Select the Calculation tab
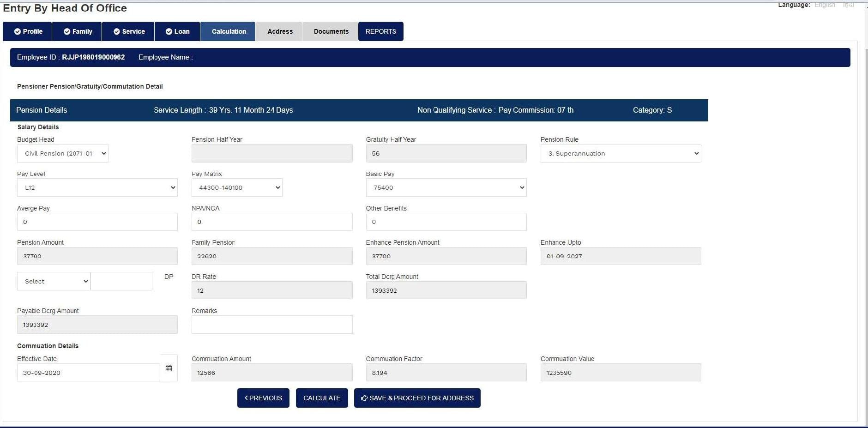The height and width of the screenshot is (428, 868). (x=228, y=31)
